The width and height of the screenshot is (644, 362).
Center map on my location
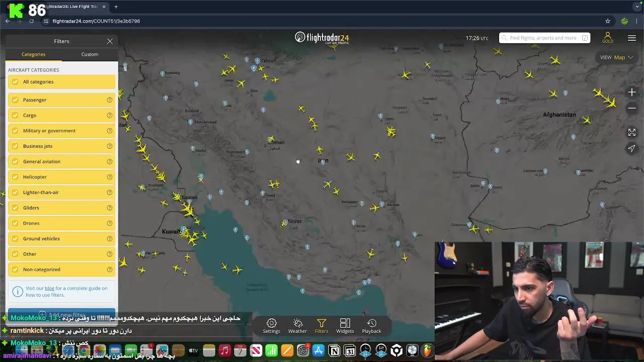click(632, 148)
